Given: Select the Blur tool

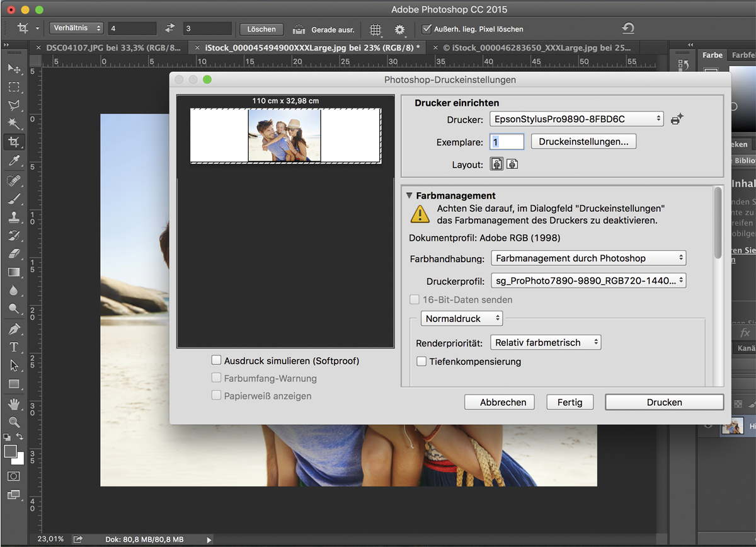Looking at the screenshot, I should (14, 291).
